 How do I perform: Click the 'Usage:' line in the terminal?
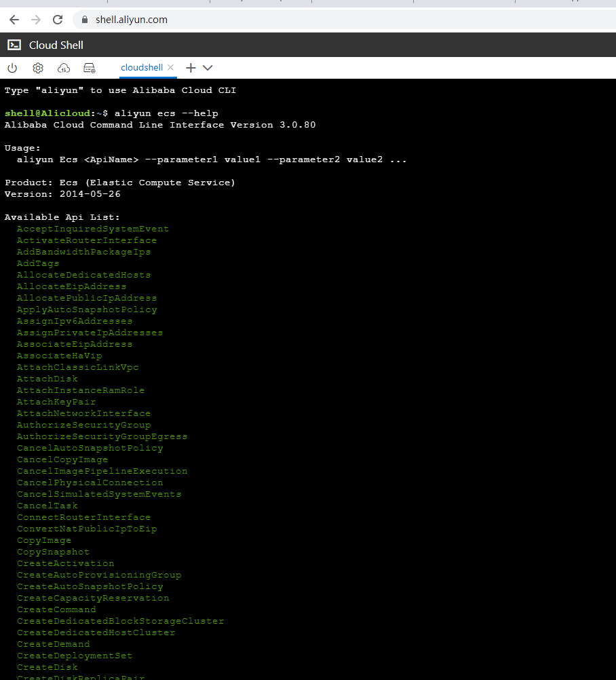[x=22, y=148]
